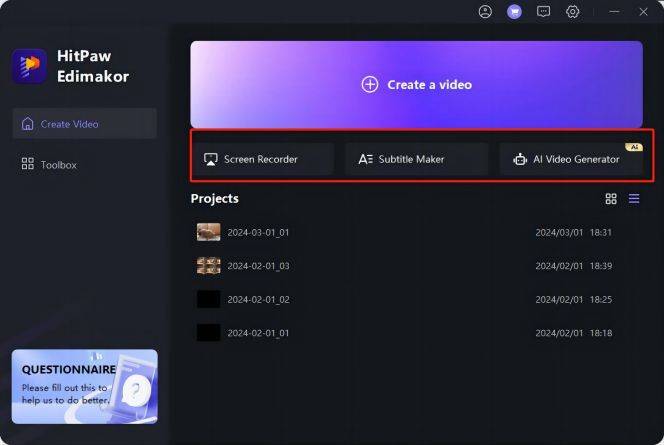Click the Create a video banner

(416, 85)
